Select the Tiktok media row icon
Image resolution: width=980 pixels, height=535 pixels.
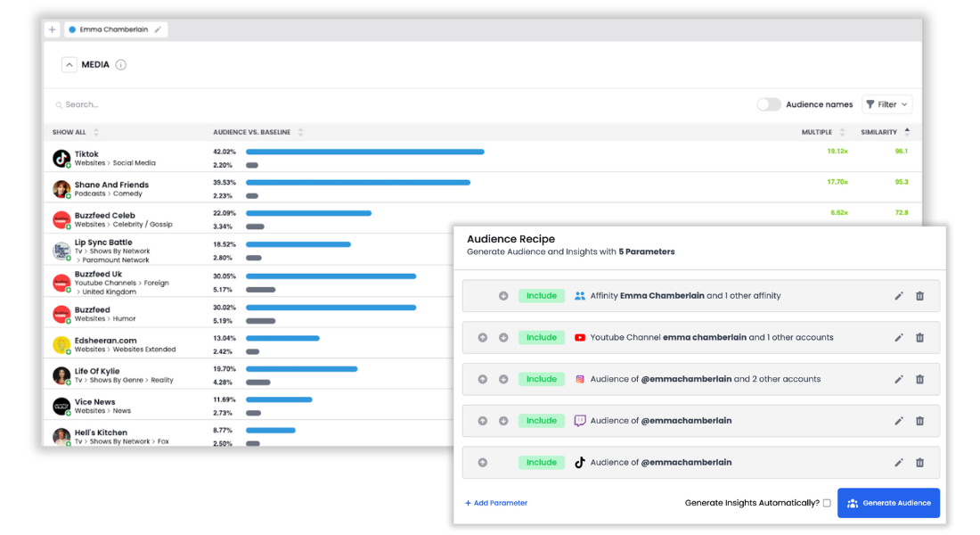pos(61,159)
